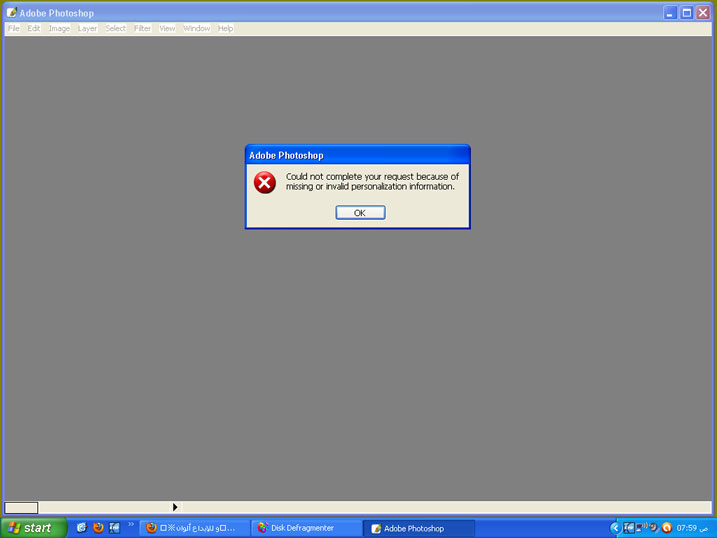
Task: Click the red error icon in the dialog
Action: [x=264, y=182]
